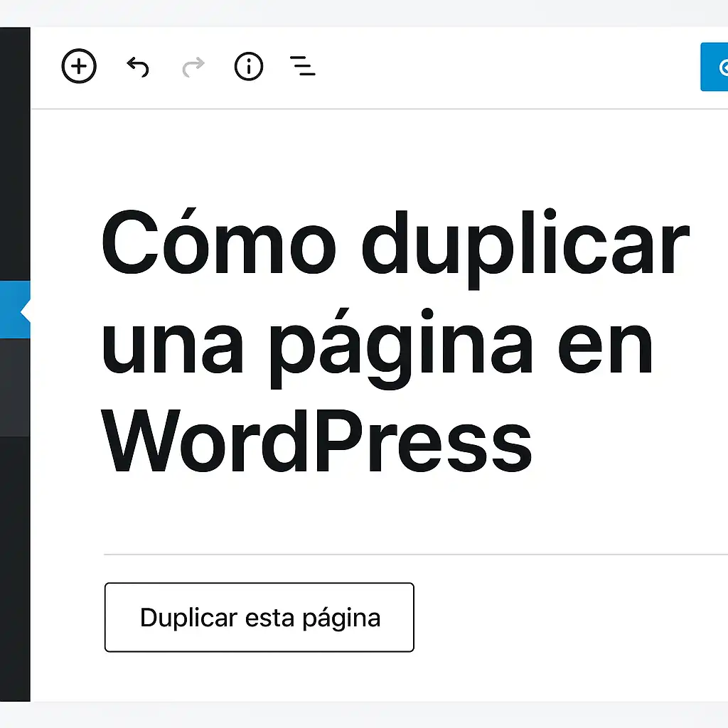Click the greyed redo arrow
The width and height of the screenshot is (728, 728).
point(193,67)
